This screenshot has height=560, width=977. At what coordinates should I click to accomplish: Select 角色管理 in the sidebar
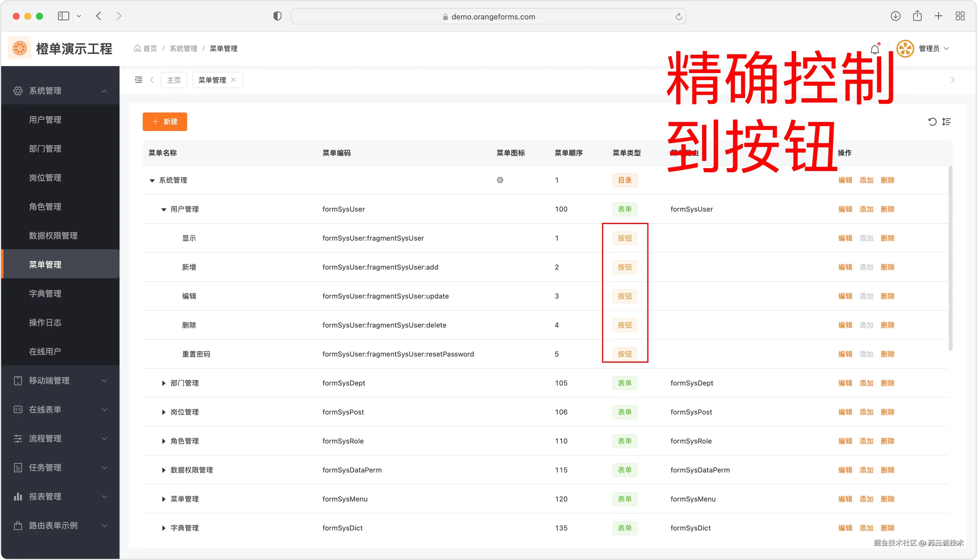coord(46,207)
